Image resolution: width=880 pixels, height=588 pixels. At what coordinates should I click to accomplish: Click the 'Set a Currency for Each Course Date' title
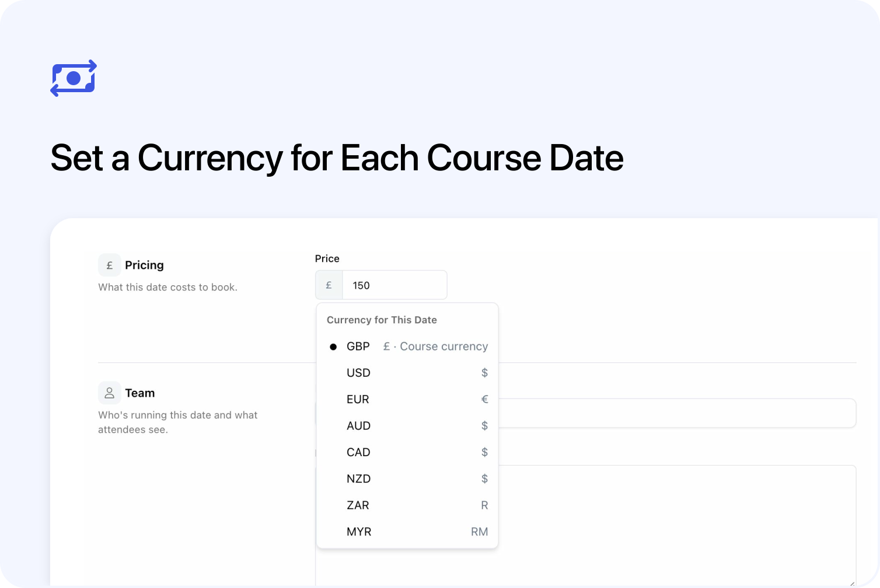337,158
